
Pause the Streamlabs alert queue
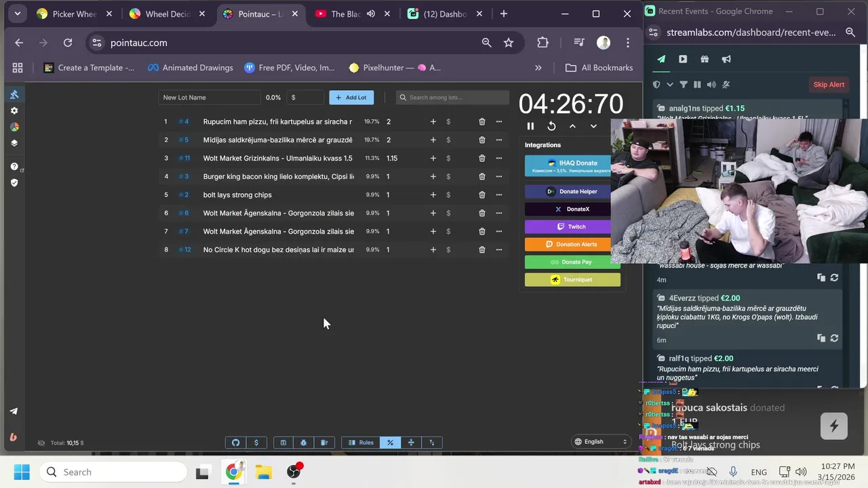click(697, 85)
